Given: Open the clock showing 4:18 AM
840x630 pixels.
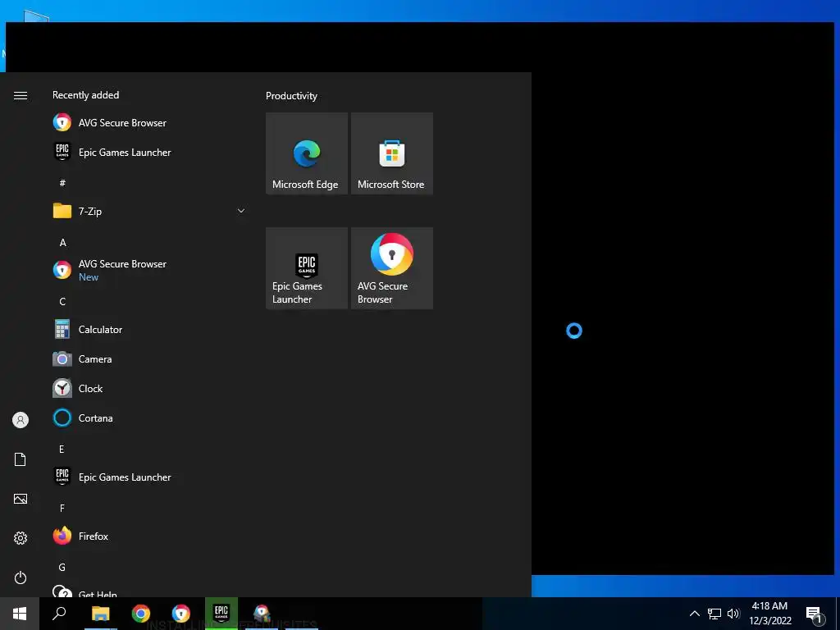Looking at the screenshot, I should 769,614.
